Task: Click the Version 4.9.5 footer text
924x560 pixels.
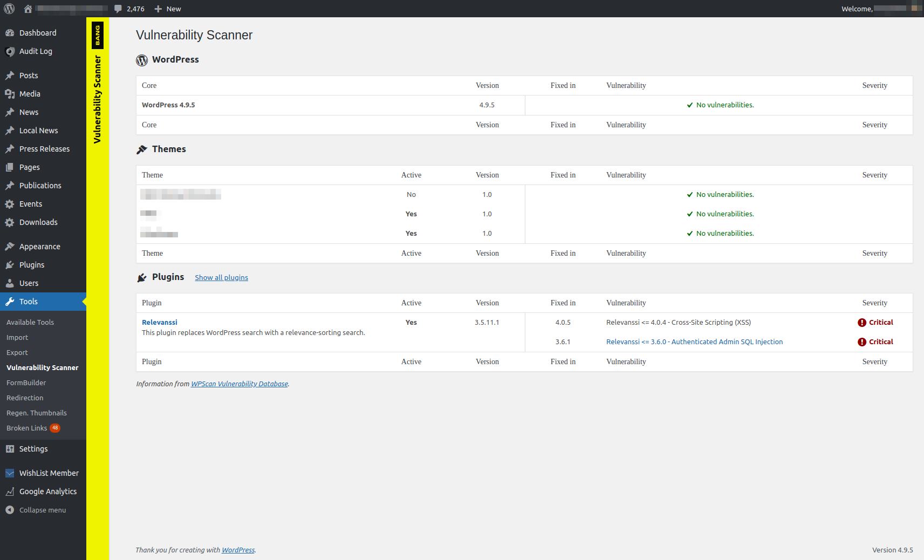Action: [x=892, y=550]
